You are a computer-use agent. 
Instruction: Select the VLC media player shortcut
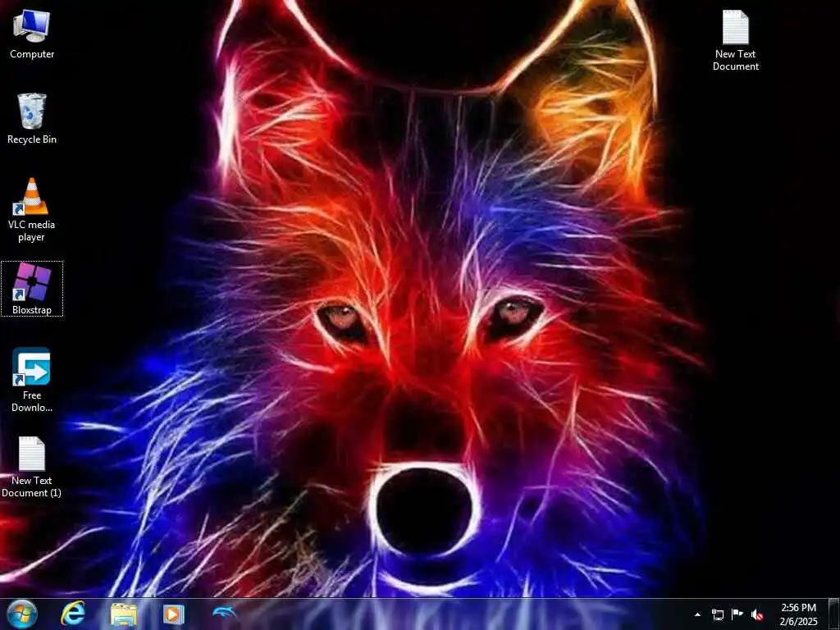(32, 210)
